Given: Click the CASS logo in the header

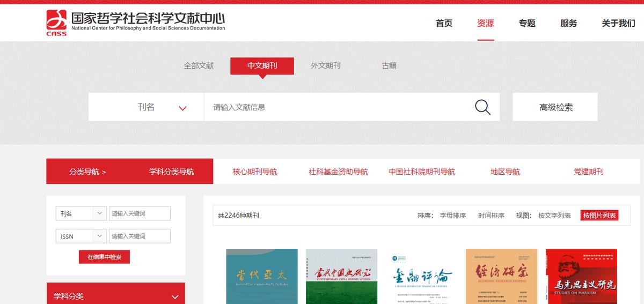Looking at the screenshot, I should pos(56,23).
